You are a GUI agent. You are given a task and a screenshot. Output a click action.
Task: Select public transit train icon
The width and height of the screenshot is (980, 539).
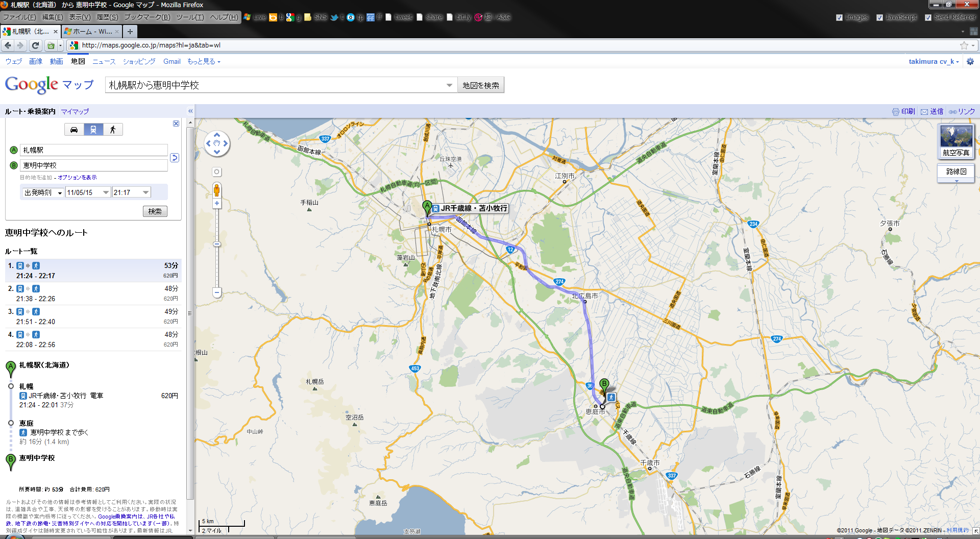coord(93,130)
